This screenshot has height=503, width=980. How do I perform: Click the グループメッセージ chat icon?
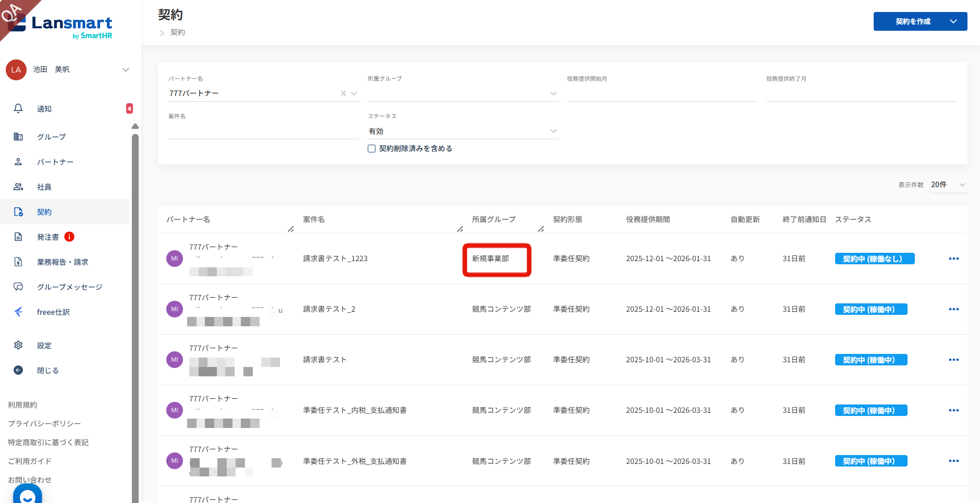[x=18, y=287]
